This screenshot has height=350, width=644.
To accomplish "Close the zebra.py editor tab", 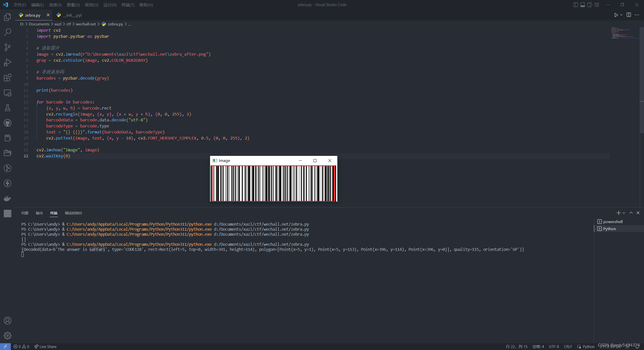I will 48,15.
